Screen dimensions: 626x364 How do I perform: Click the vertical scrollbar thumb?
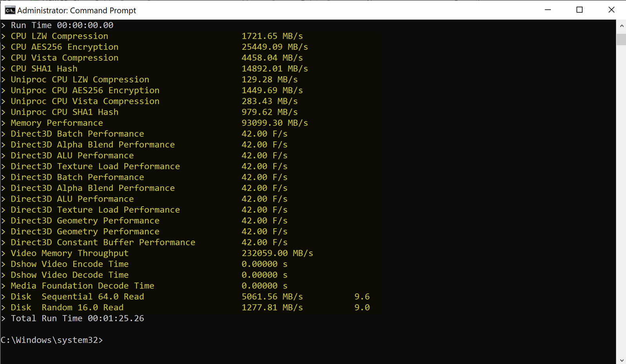point(621,39)
